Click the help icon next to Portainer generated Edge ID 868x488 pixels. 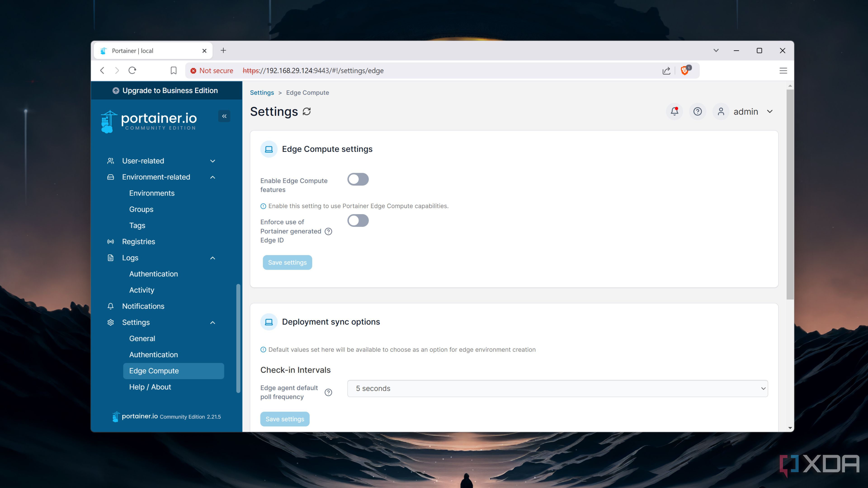pyautogui.click(x=328, y=231)
